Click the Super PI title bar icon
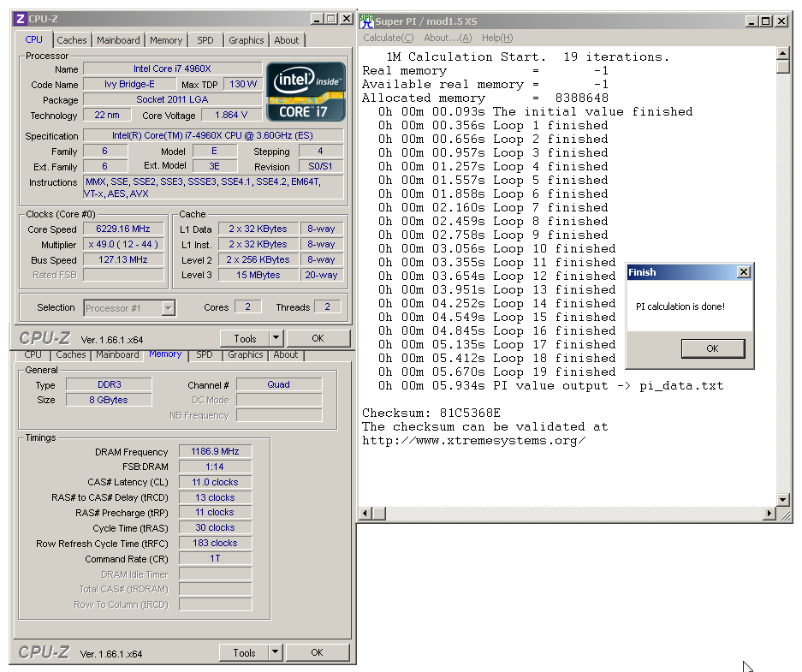 tap(366, 21)
